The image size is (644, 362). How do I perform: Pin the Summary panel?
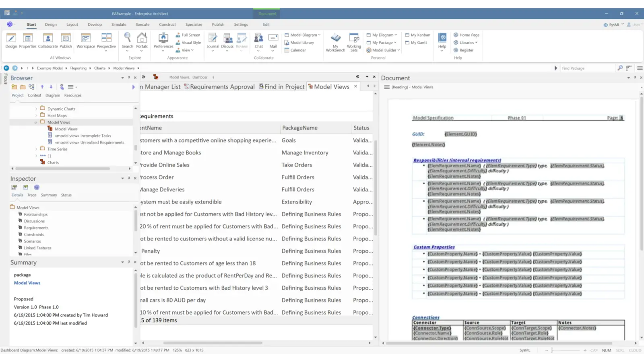[x=129, y=262]
